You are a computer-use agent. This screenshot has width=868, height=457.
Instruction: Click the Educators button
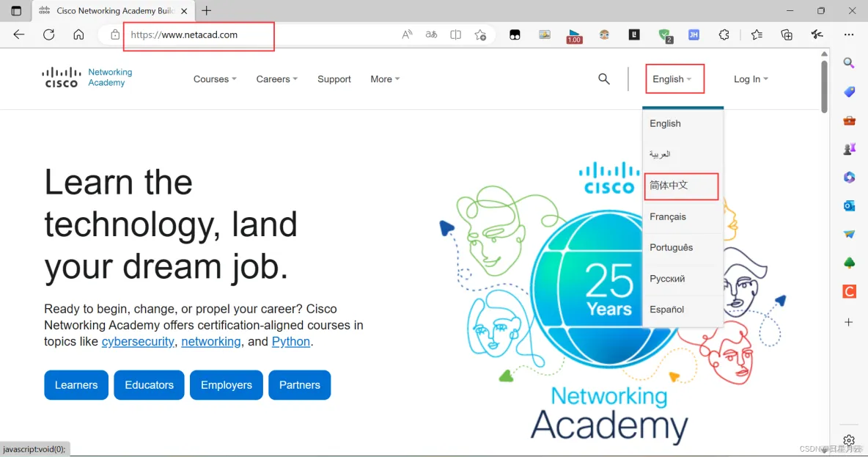coord(149,385)
